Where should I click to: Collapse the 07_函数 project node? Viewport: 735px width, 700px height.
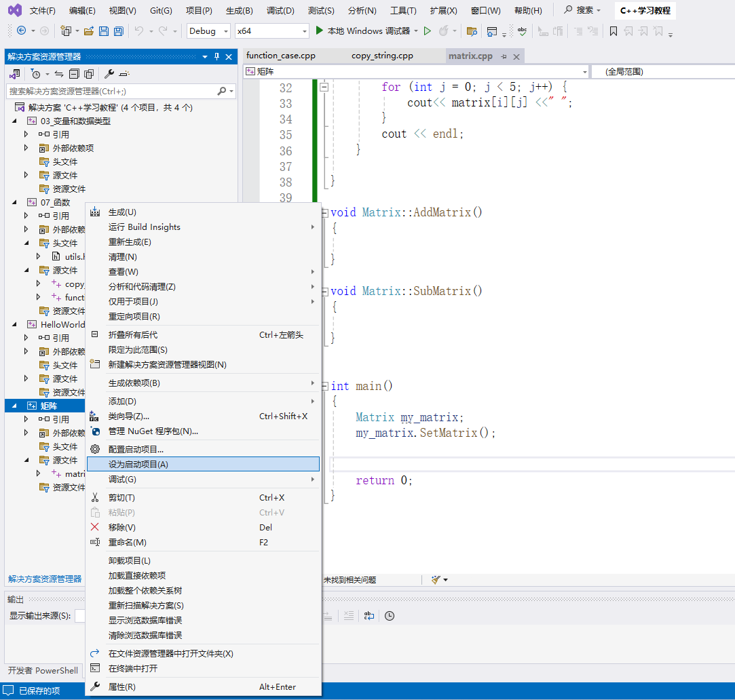click(14, 202)
